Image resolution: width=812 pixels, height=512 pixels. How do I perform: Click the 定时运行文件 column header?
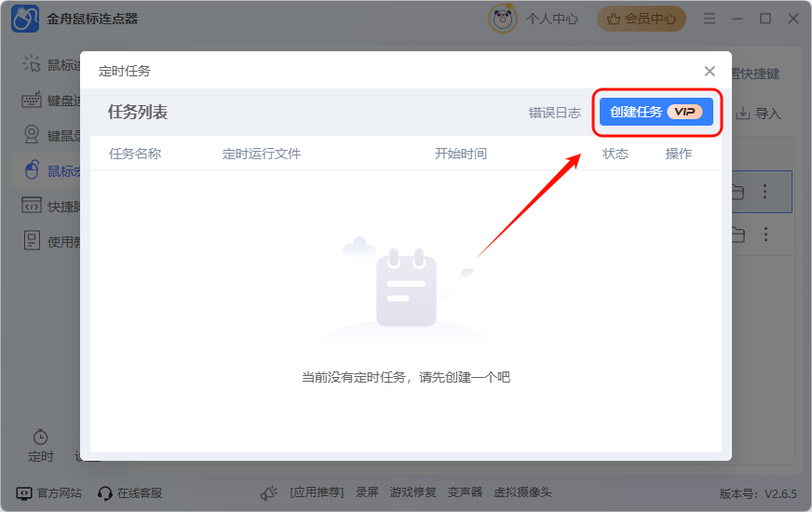click(x=262, y=154)
